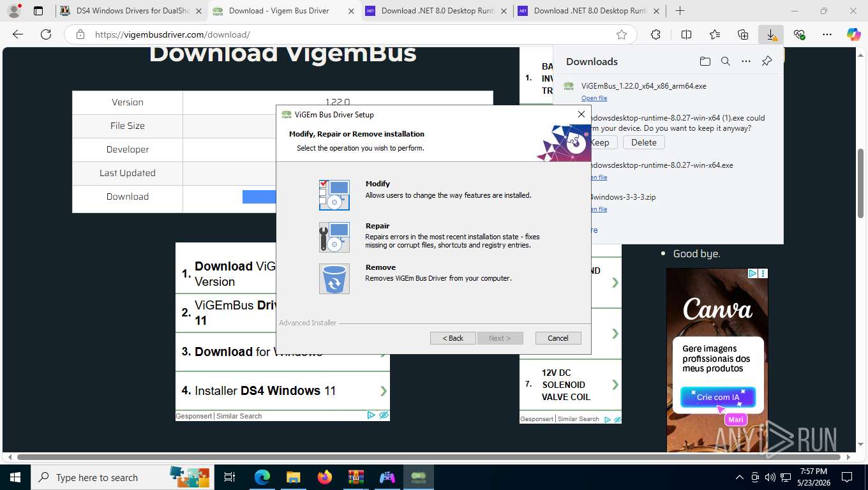
Task: Open 12V DC Solenoid Valve Coil link
Action: (571, 385)
